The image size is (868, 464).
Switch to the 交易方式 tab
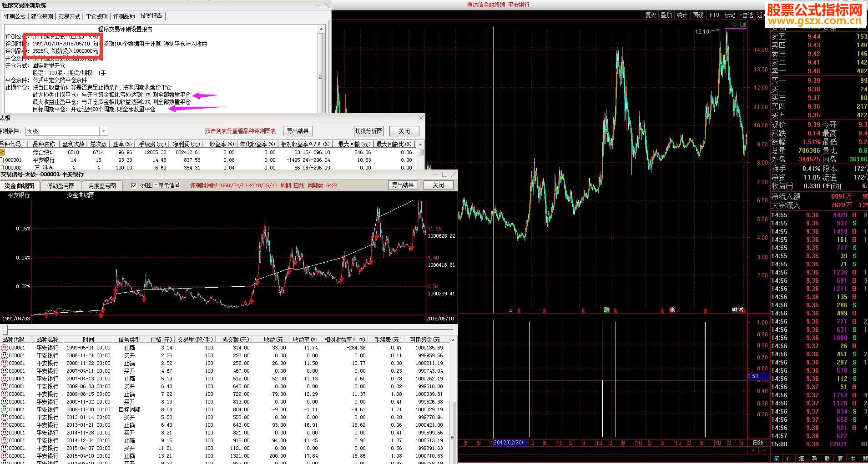coord(70,16)
